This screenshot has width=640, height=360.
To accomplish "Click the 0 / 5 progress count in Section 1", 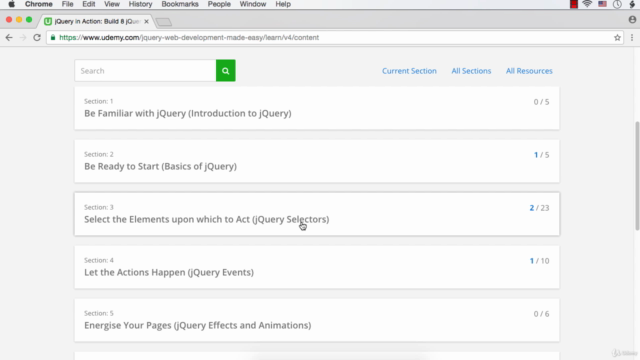I will point(541,102).
